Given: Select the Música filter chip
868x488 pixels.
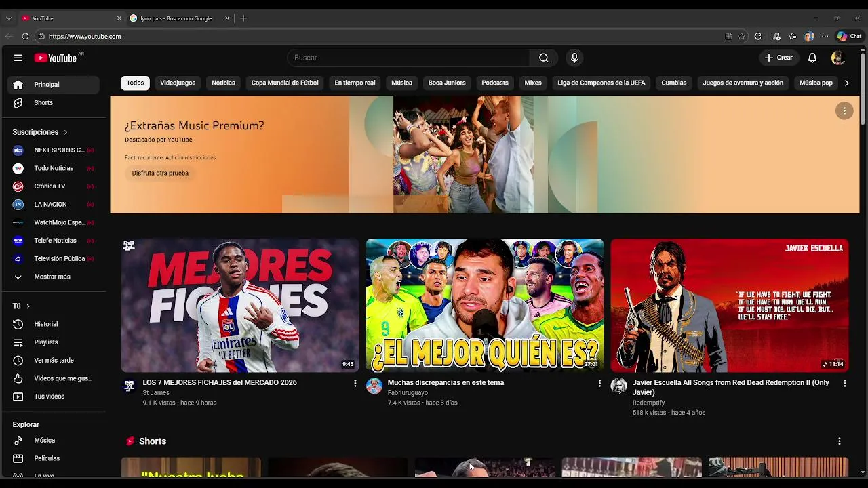Looking at the screenshot, I should click(401, 83).
